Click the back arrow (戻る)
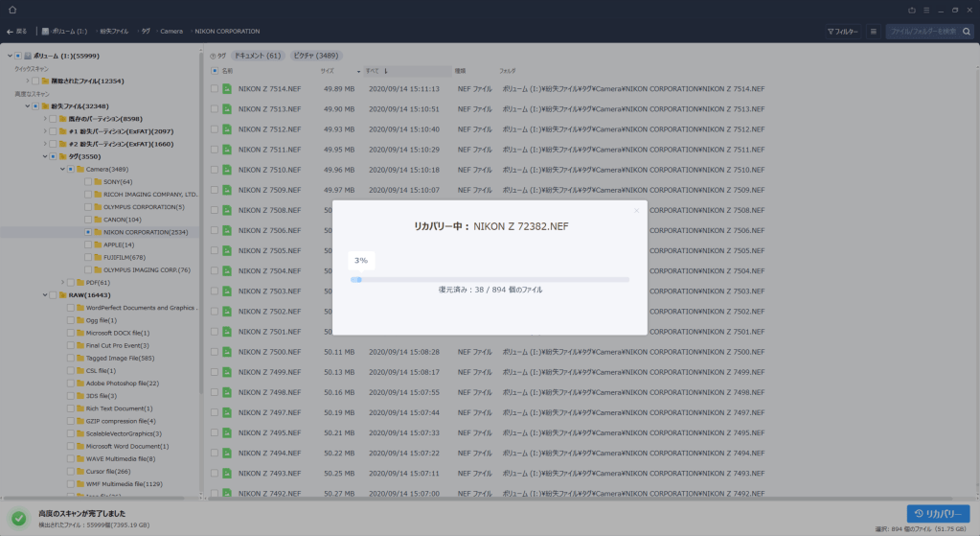The height and width of the screenshot is (536, 980). (x=17, y=31)
